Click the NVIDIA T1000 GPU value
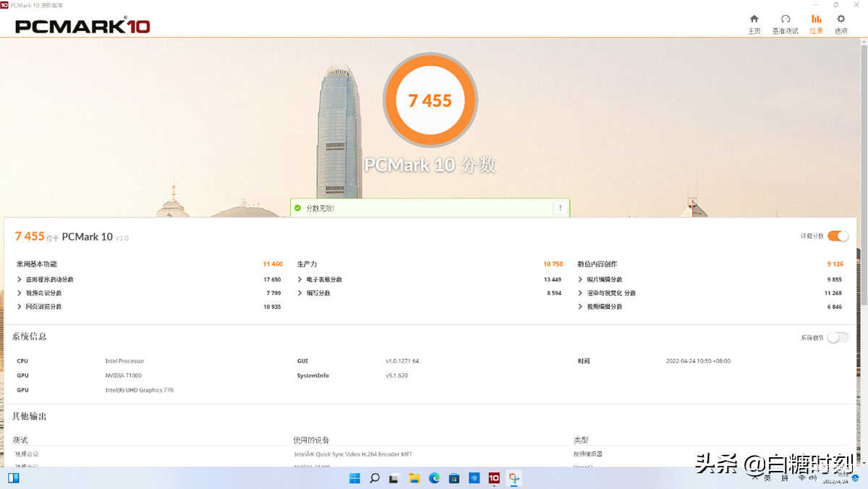Viewport: 868px width, 489px height. click(123, 375)
